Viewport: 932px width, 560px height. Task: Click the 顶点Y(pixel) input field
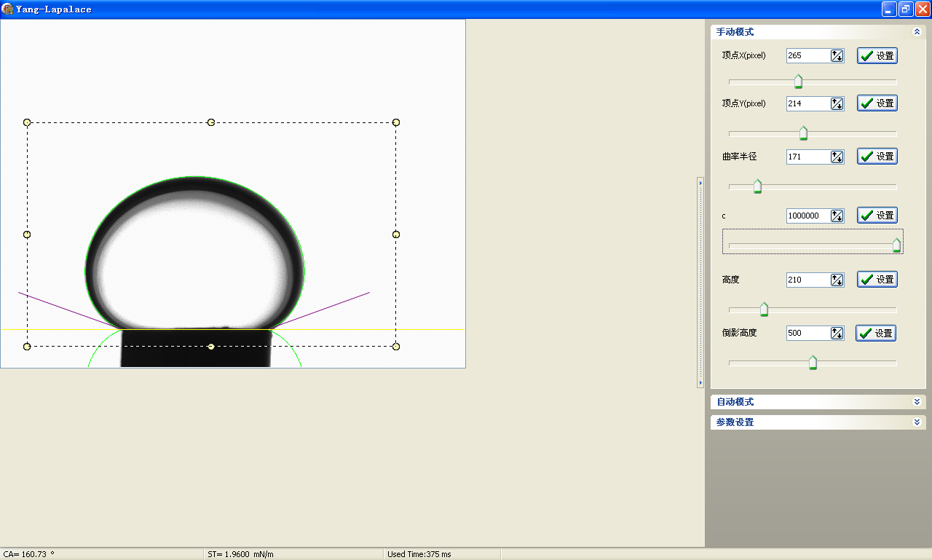point(807,103)
